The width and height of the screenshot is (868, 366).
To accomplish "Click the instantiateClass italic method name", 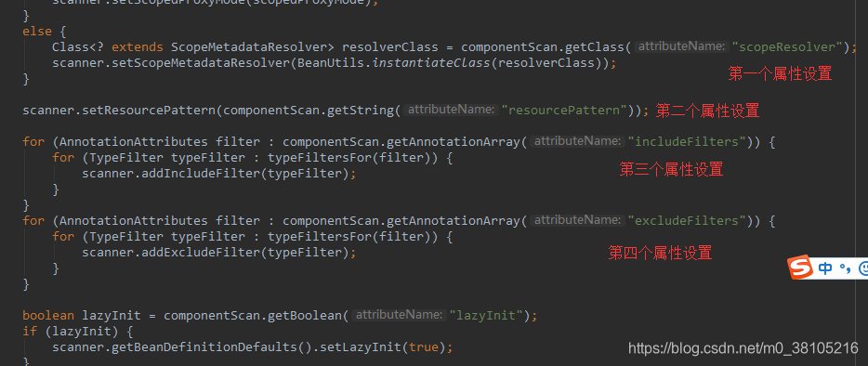I will click(430, 62).
